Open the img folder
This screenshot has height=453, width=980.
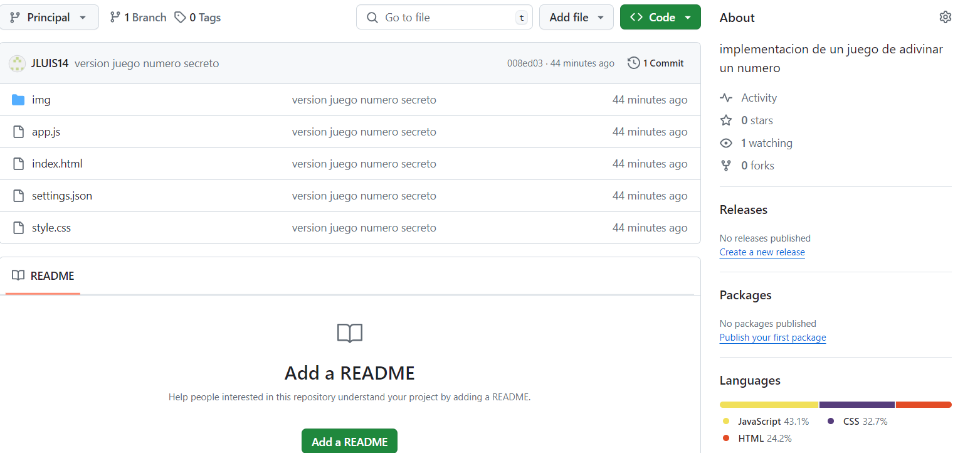click(x=41, y=100)
